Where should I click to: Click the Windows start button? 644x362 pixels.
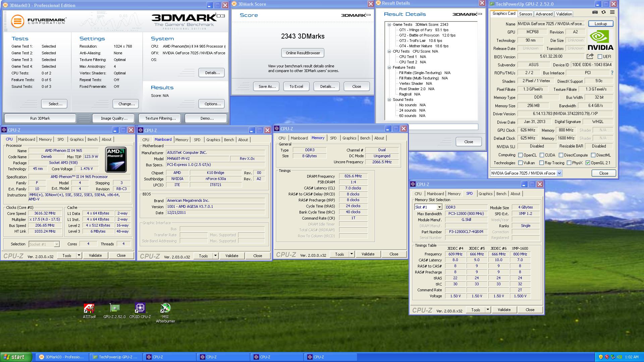[x=16, y=357]
